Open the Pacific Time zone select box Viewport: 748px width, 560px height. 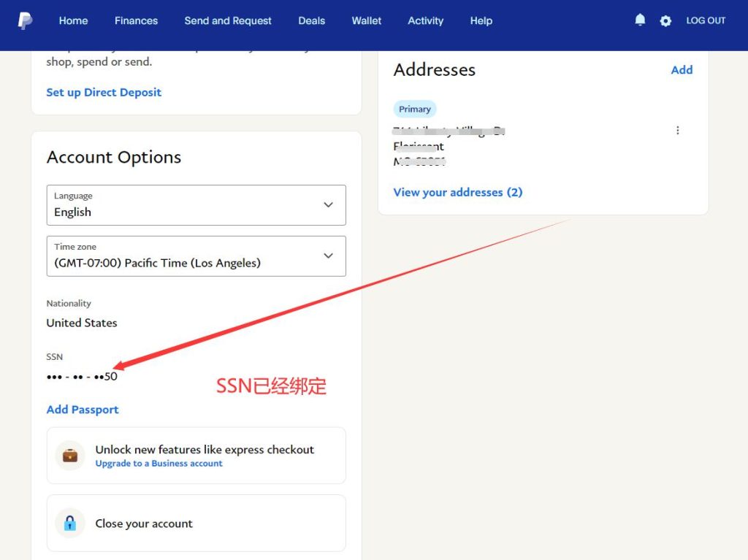tap(196, 256)
